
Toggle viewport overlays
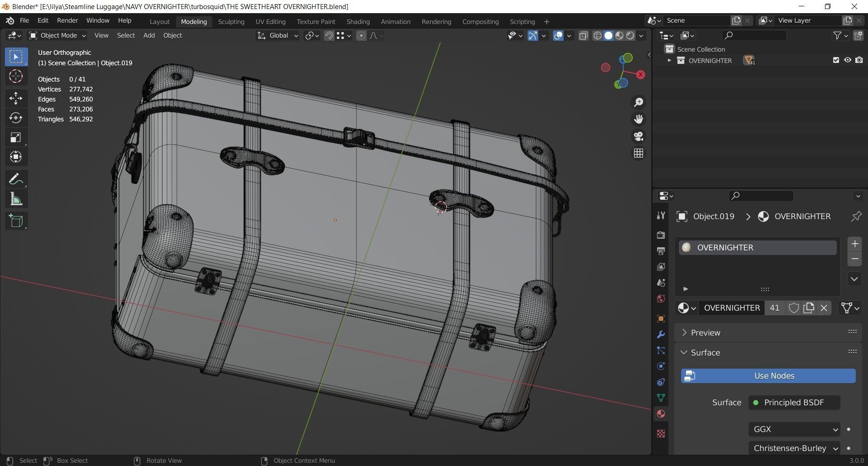[558, 35]
